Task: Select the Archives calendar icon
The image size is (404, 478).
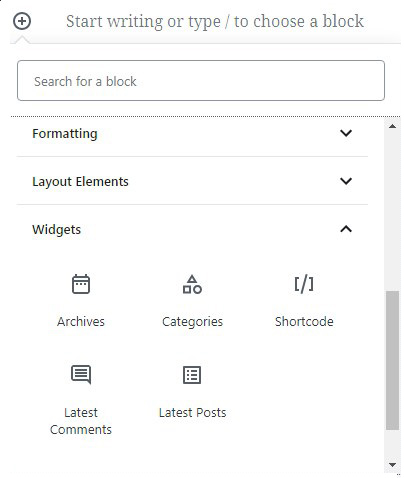Action: [81, 284]
